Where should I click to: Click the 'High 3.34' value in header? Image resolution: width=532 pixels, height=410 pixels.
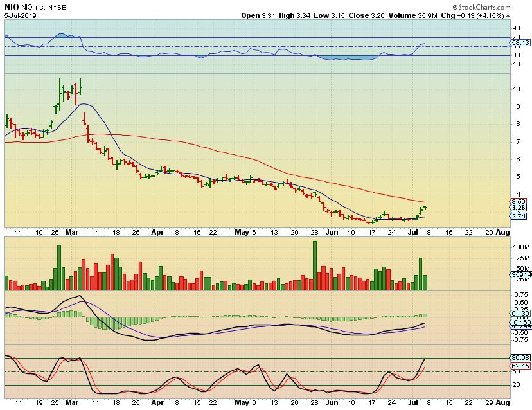tap(294, 15)
